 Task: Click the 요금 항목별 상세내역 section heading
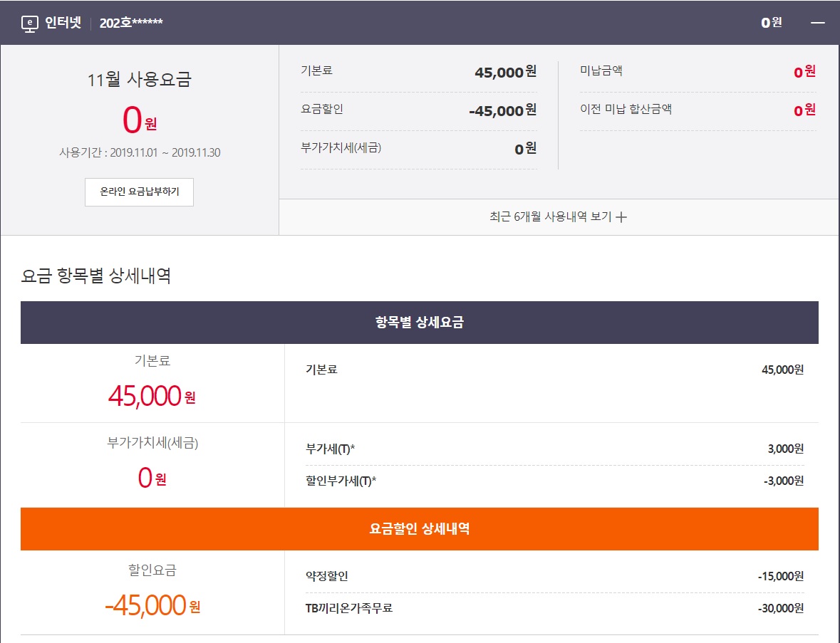pos(96,276)
